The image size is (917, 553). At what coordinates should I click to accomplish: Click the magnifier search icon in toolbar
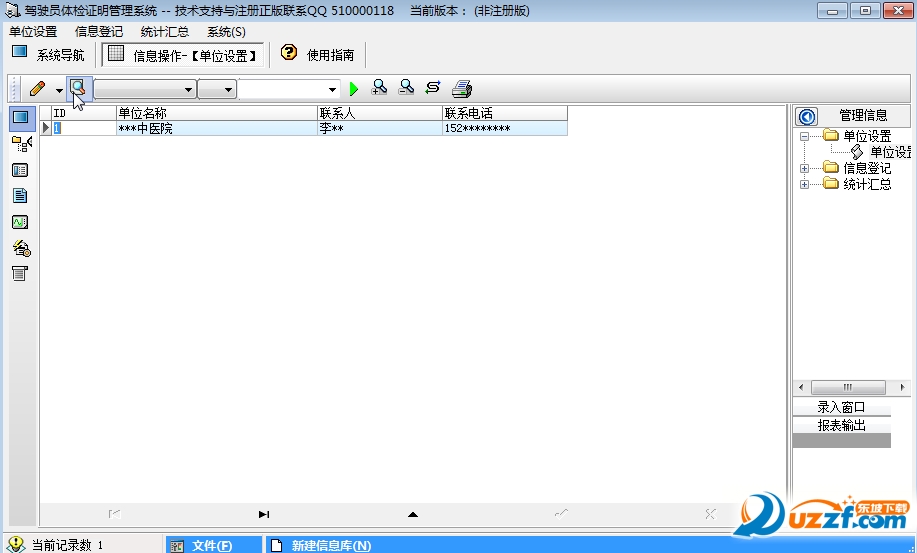78,89
